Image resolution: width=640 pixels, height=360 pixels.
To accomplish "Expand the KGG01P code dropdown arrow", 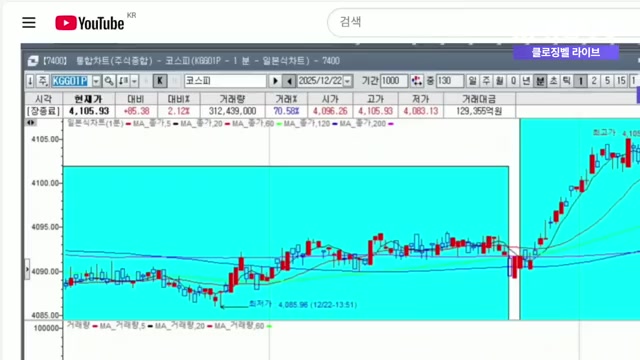I will point(96,81).
